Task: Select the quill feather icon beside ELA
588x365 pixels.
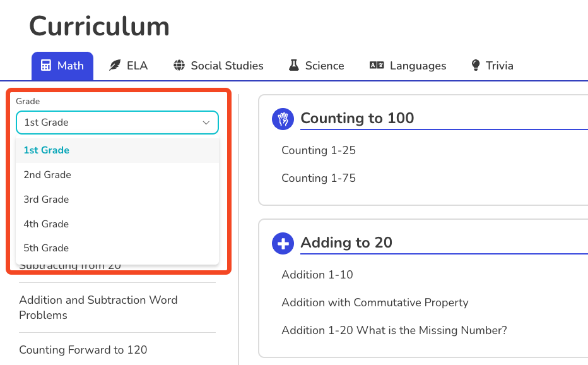Action: click(114, 65)
